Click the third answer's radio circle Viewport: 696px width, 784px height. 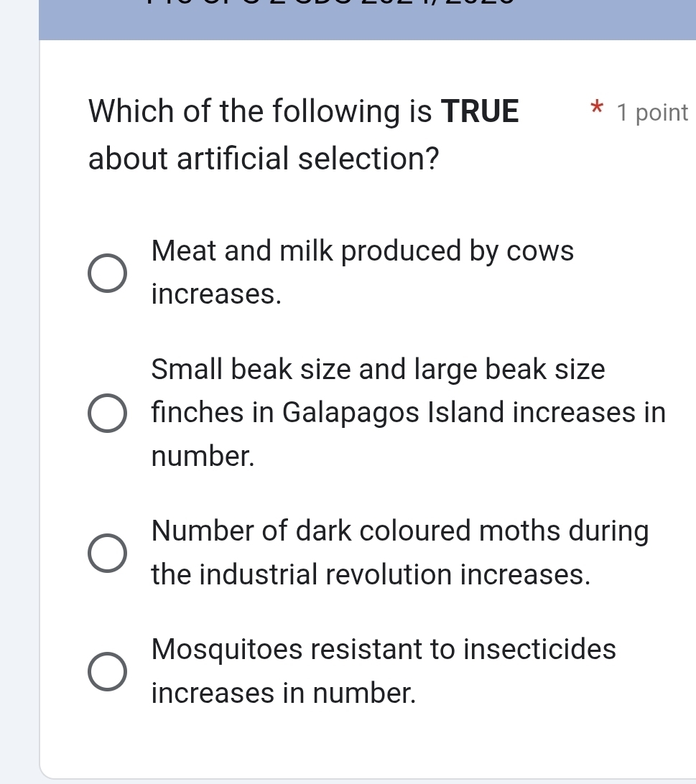[x=107, y=552]
